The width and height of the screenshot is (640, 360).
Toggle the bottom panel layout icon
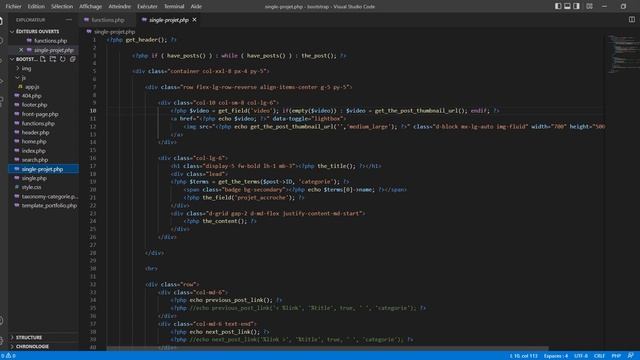tap(567, 6)
